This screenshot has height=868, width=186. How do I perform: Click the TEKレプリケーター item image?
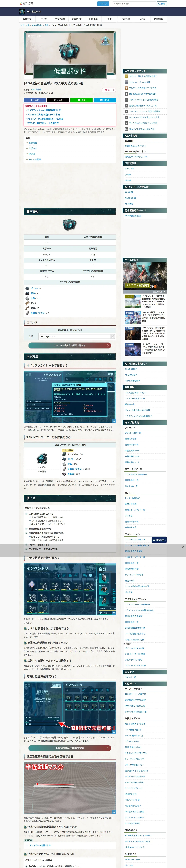click(42, 459)
